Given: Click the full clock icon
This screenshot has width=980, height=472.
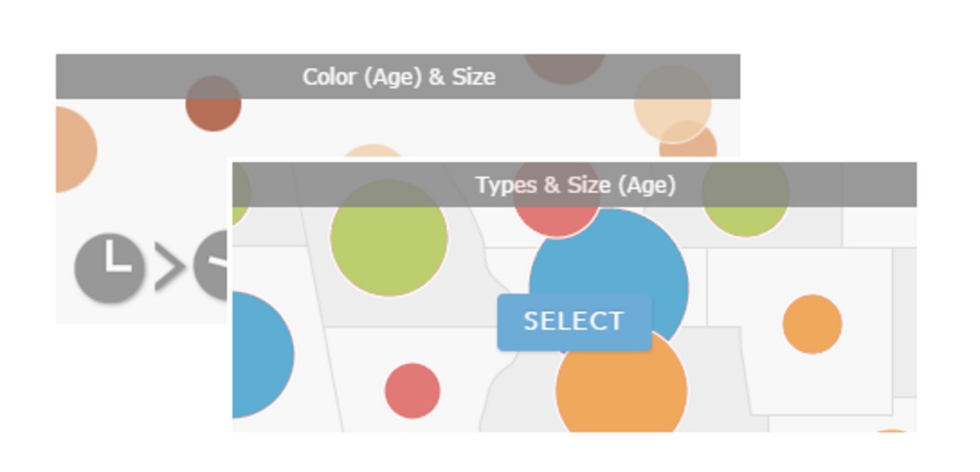Looking at the screenshot, I should 109,268.
